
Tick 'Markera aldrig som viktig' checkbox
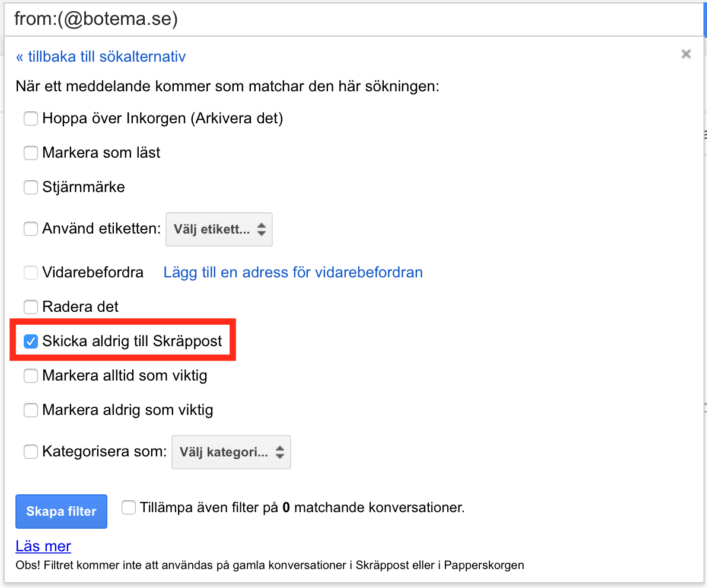coord(31,410)
